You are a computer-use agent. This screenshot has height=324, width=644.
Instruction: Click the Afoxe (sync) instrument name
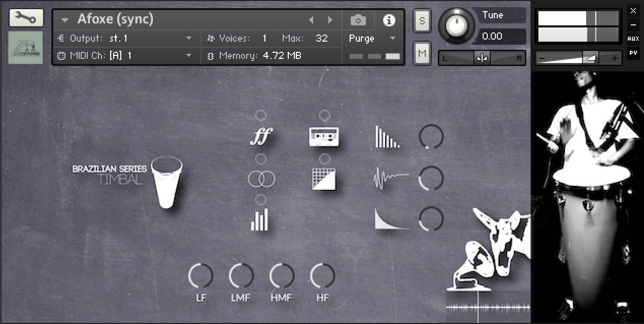click(115, 20)
